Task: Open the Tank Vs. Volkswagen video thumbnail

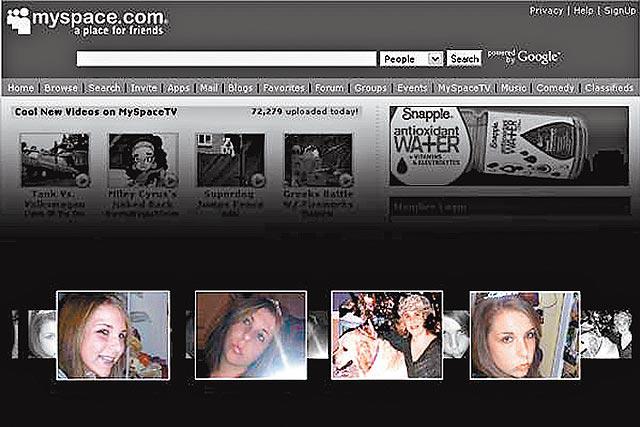Action: click(55, 160)
